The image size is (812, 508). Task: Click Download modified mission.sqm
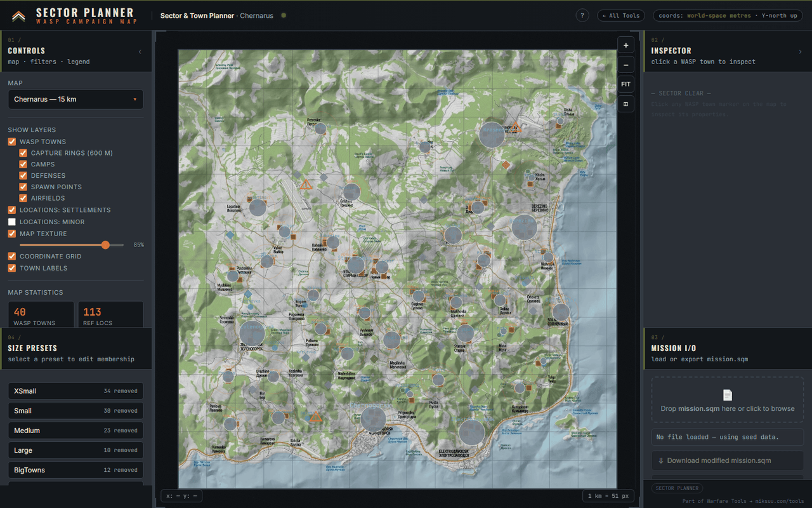(x=728, y=460)
